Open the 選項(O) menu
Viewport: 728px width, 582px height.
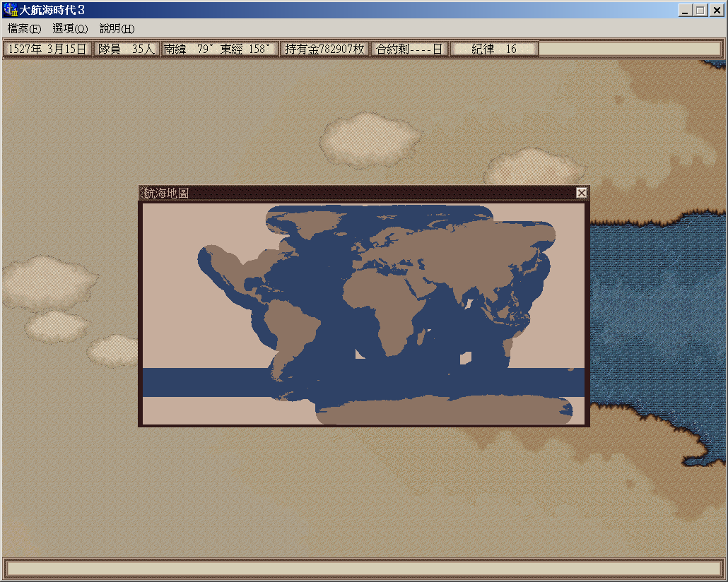(70, 29)
